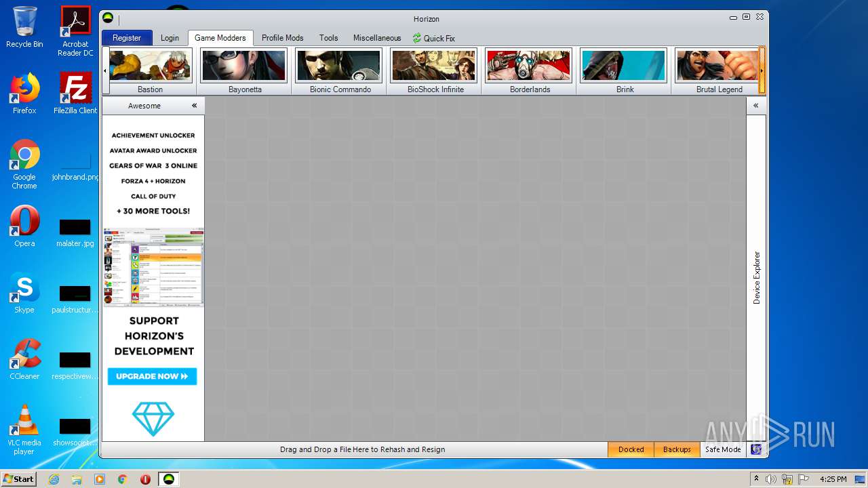Open the Tools tab
This screenshot has height=488, width=868.
coord(329,38)
